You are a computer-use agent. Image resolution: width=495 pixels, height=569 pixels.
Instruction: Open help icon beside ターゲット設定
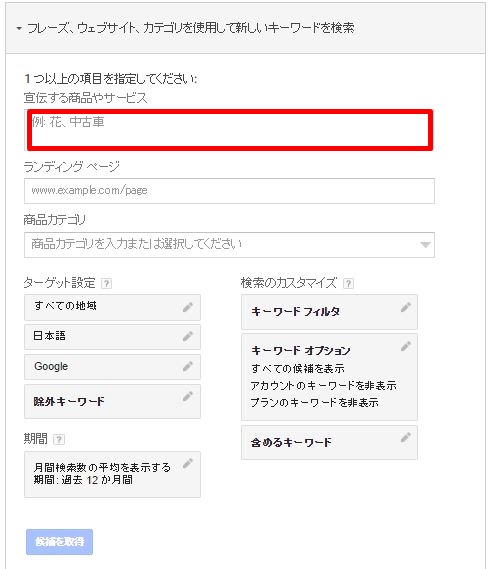[x=106, y=283]
